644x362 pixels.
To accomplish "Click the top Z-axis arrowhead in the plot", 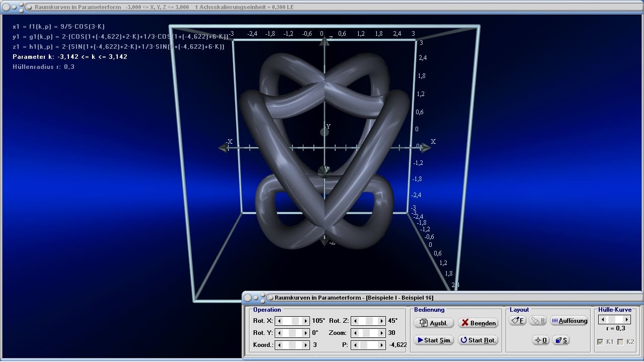I will pyautogui.click(x=325, y=41).
